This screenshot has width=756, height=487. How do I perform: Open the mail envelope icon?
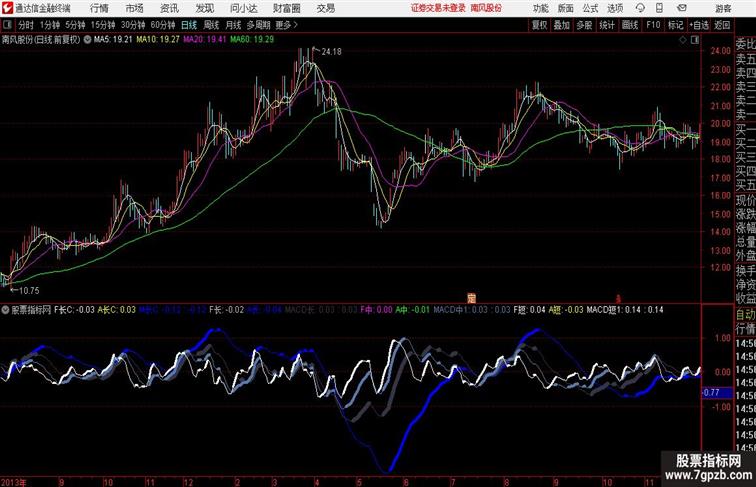coord(682,8)
